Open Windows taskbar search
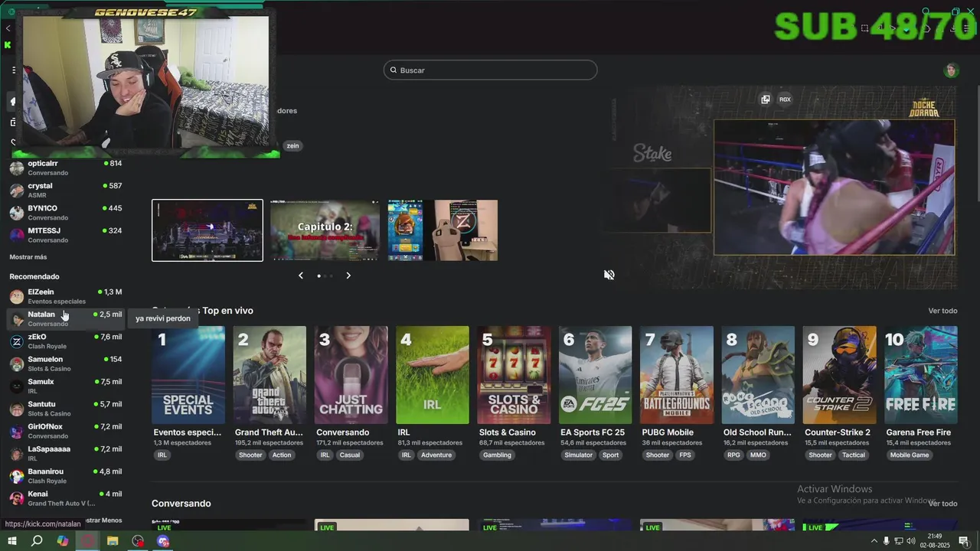980x551 pixels. click(37, 541)
